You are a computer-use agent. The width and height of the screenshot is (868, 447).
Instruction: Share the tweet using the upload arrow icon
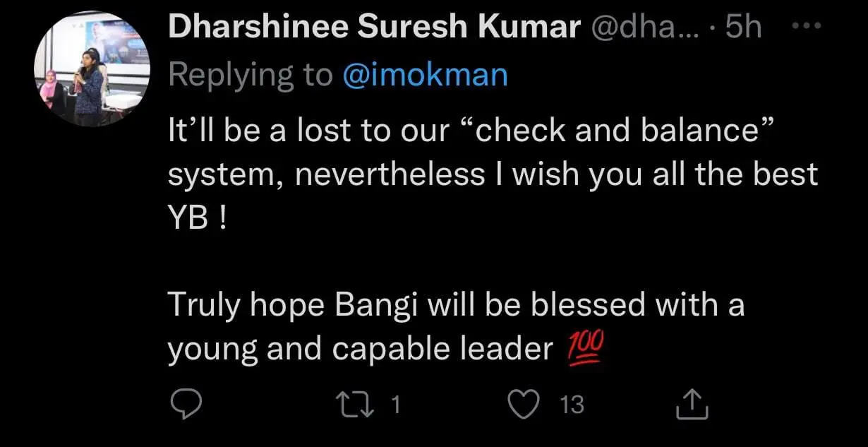[691, 405]
